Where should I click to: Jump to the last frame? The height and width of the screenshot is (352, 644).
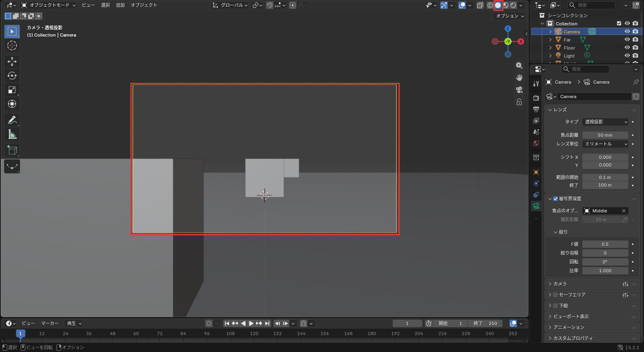pyautogui.click(x=267, y=323)
